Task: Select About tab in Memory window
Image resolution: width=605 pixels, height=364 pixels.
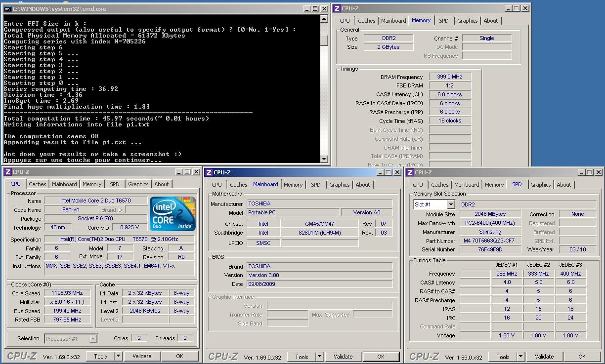Action: pyautogui.click(x=491, y=21)
